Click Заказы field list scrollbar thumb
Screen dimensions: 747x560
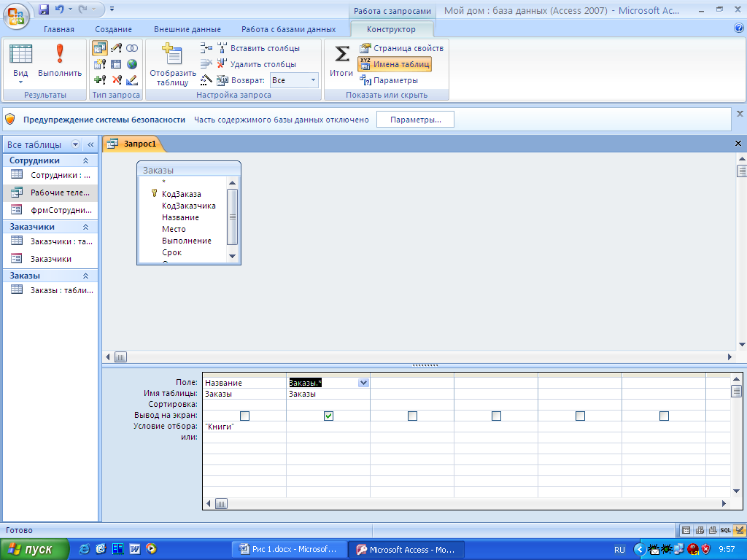pos(232,217)
